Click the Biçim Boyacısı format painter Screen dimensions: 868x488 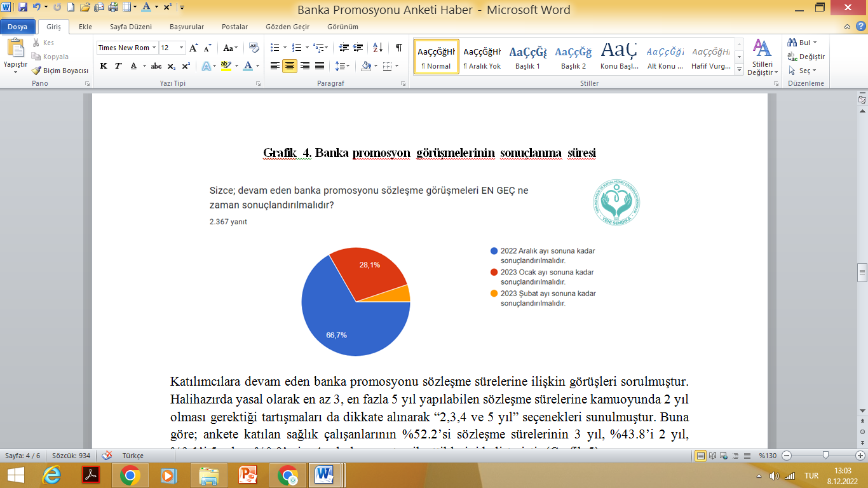point(60,71)
